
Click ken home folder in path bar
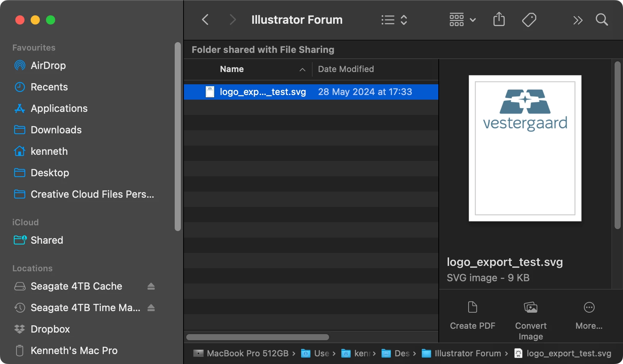355,353
